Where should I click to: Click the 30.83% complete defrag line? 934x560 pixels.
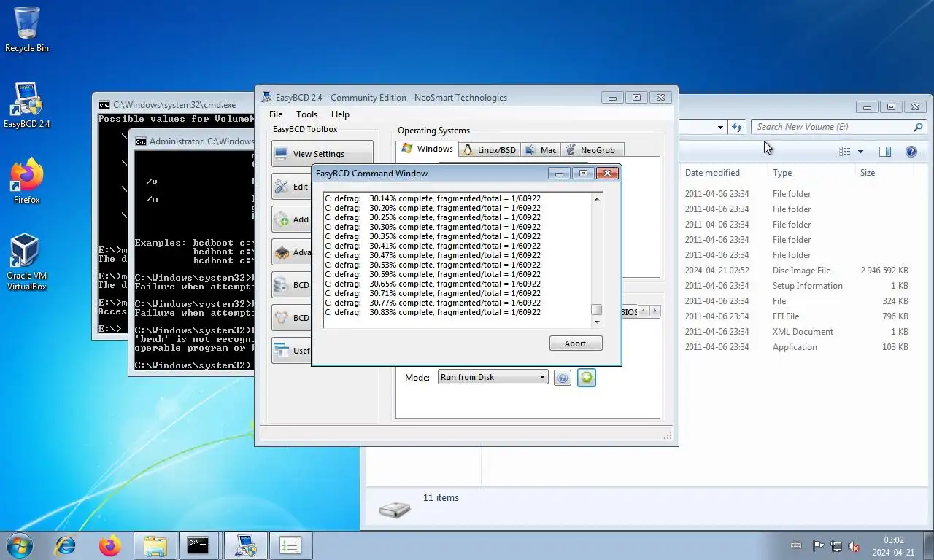pyautogui.click(x=433, y=312)
